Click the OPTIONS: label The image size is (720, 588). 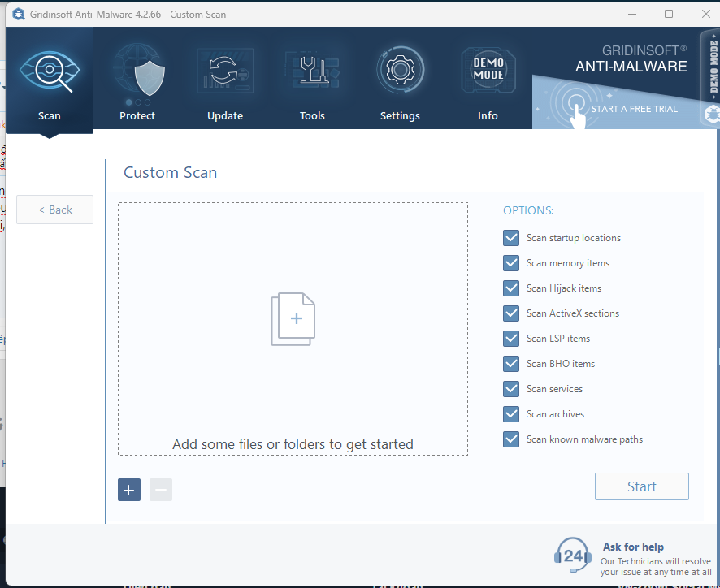click(528, 210)
